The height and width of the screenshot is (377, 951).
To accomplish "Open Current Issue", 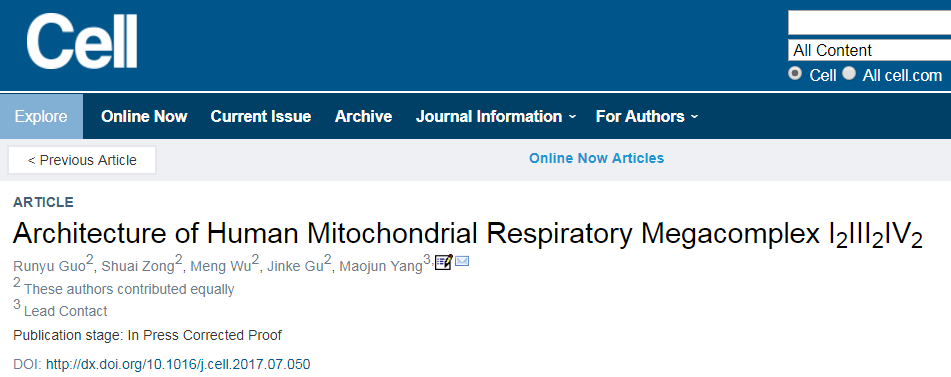I will pyautogui.click(x=261, y=116).
